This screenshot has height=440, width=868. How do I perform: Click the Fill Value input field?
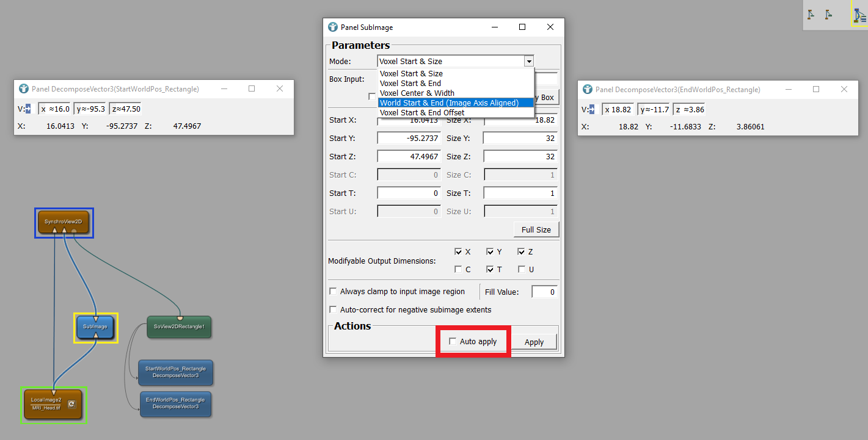click(x=544, y=292)
